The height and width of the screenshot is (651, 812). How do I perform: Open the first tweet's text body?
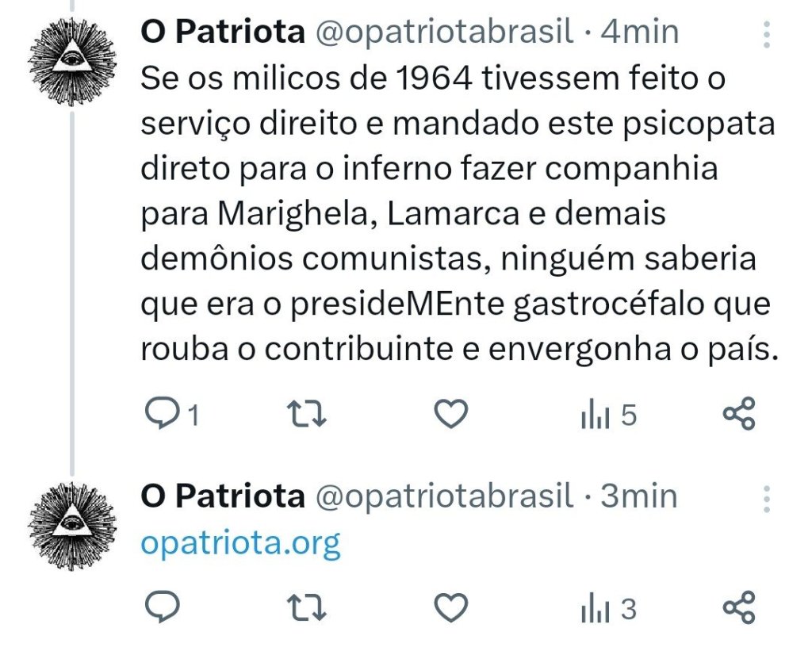click(455, 214)
